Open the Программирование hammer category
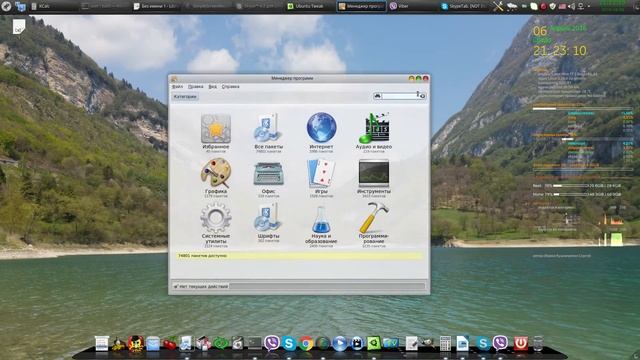 coord(373,225)
